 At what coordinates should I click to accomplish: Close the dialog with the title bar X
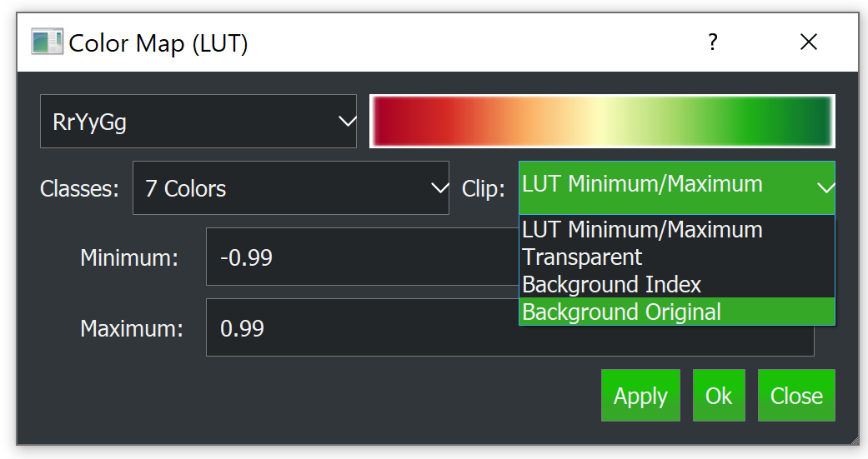point(808,42)
